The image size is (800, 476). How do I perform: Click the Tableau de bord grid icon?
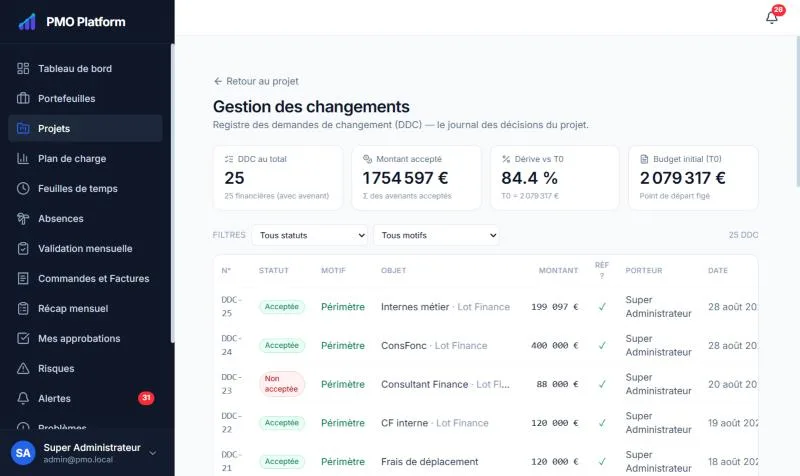point(23,68)
